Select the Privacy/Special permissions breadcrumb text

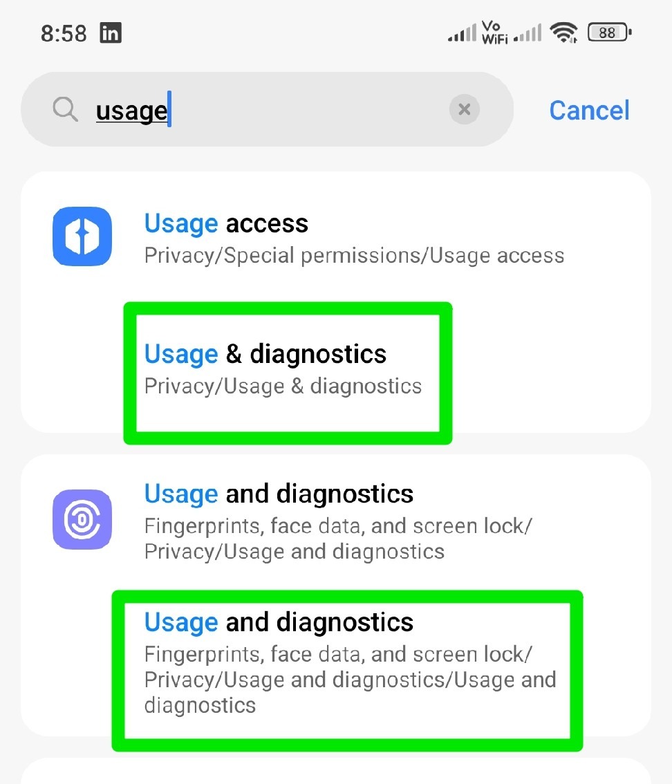[x=354, y=255]
